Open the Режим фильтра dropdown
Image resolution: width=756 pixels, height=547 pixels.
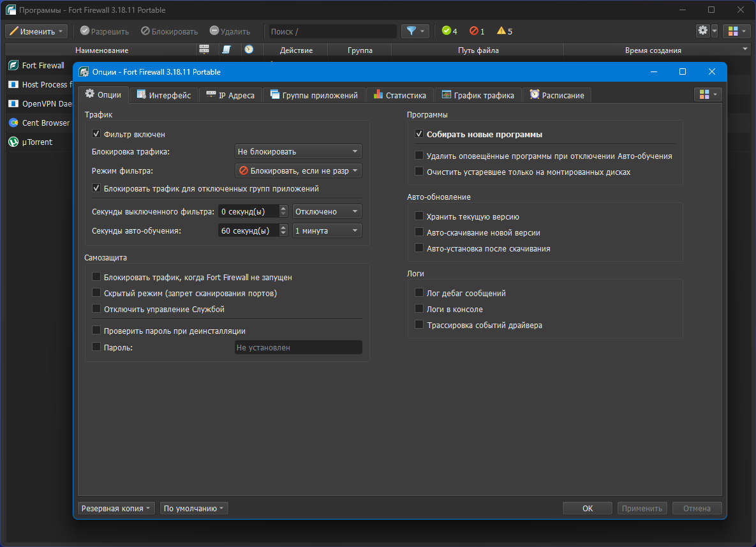(x=299, y=171)
